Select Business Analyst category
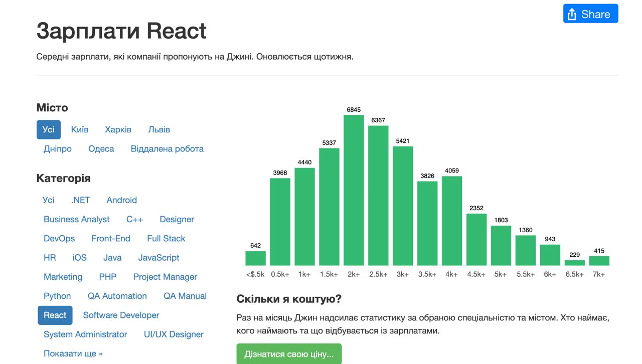642x364 pixels. point(77,219)
